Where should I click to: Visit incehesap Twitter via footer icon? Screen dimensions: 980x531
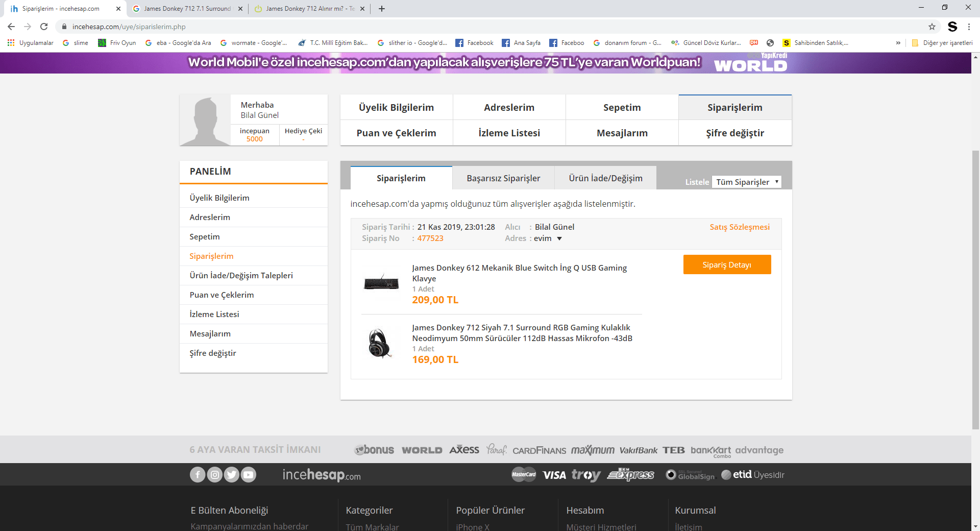pyautogui.click(x=232, y=475)
